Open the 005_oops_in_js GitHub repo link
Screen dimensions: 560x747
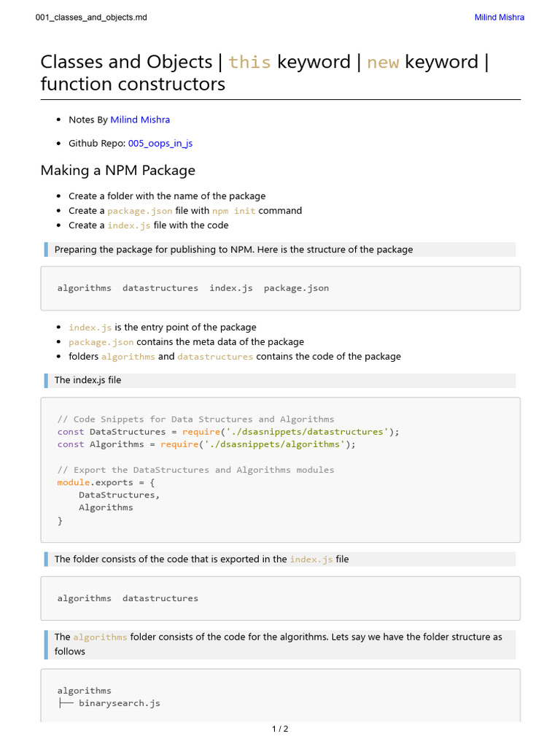[160, 144]
